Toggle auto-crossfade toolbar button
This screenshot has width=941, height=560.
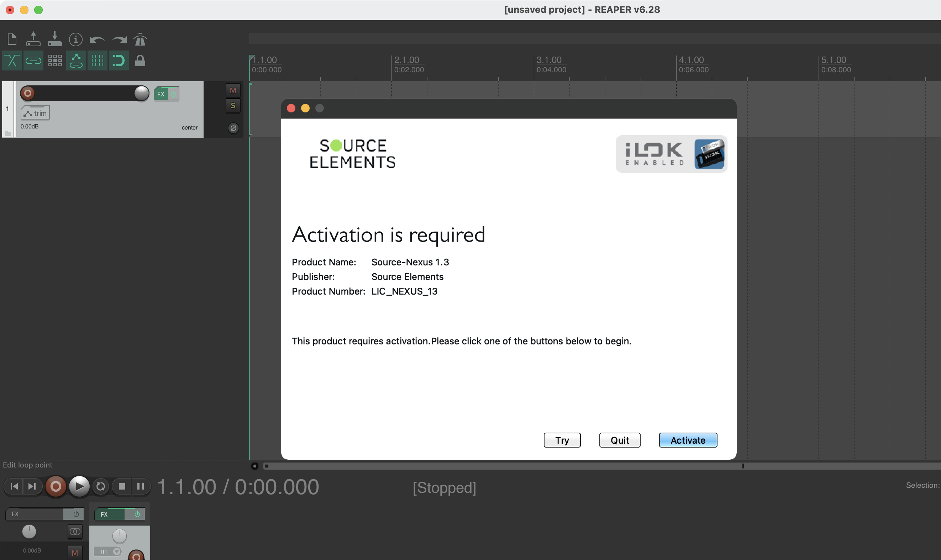tap(12, 60)
